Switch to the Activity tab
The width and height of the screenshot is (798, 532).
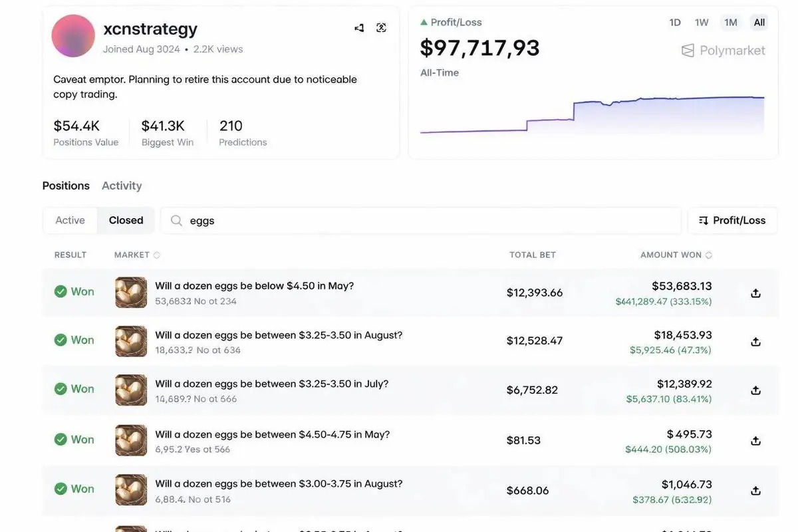[122, 186]
